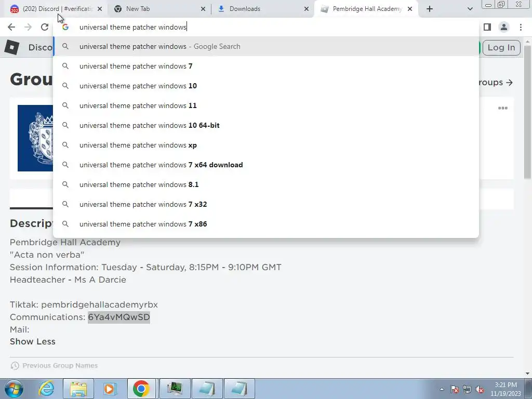Open the second Notepad taskbar window
This screenshot has height=399, width=532.
(x=239, y=389)
